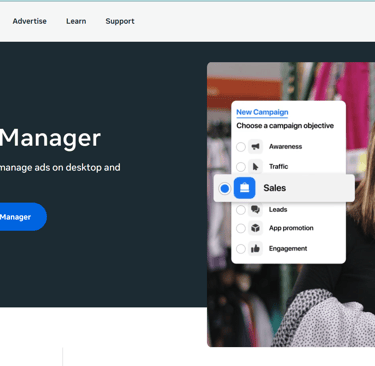Select the App promotion radio button
This screenshot has height=366, width=375.
coord(241,228)
